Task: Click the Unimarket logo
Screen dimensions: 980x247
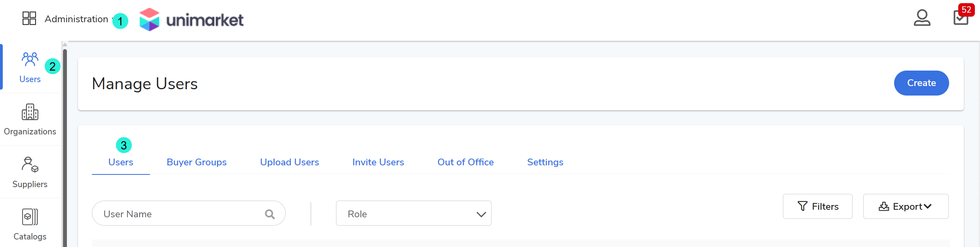Action: (192, 19)
